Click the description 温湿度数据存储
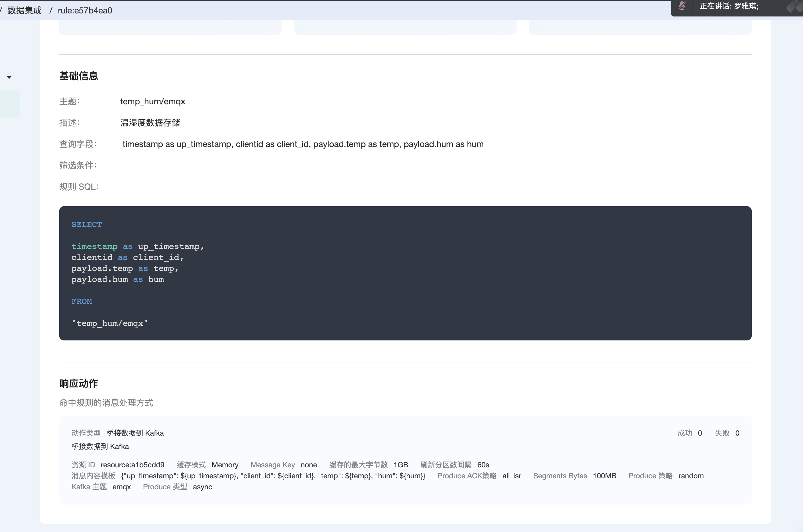803x532 pixels. (x=150, y=123)
